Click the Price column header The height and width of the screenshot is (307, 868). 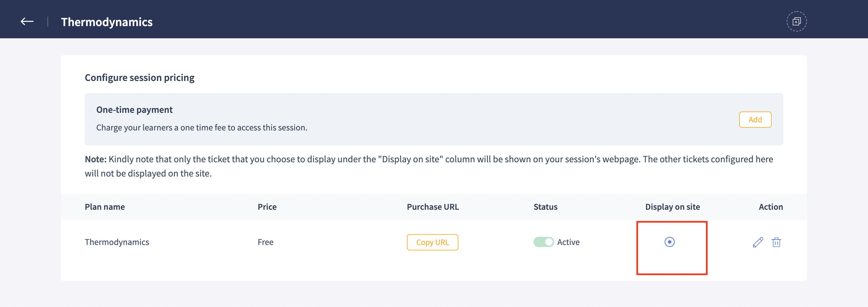pos(267,207)
